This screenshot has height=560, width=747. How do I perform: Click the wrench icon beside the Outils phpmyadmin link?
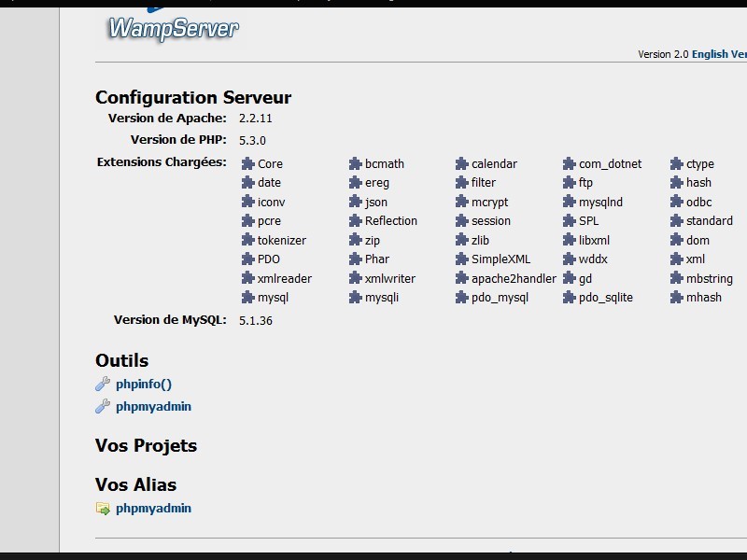103,406
